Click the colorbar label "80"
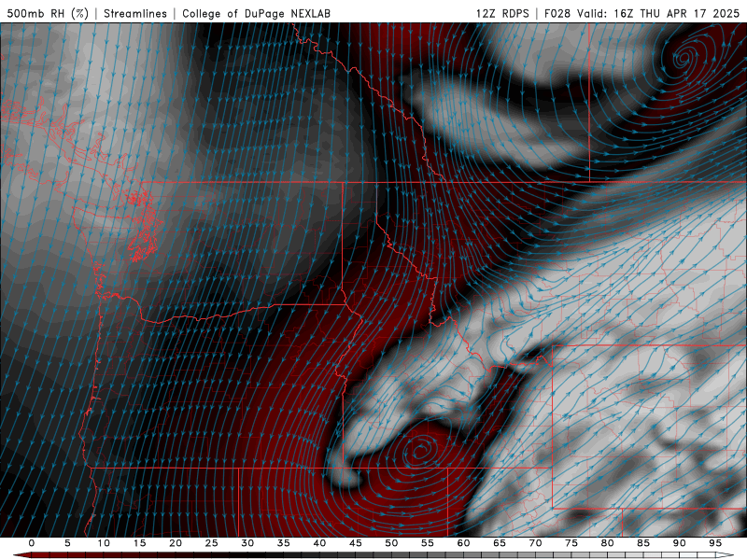This screenshot has width=747, height=560. 608,543
